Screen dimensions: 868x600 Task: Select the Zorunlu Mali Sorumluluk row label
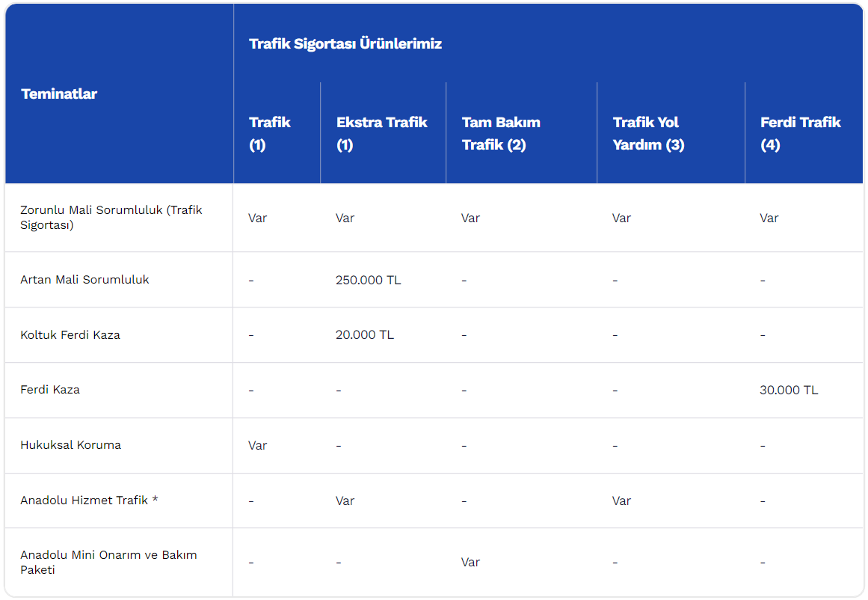(111, 217)
